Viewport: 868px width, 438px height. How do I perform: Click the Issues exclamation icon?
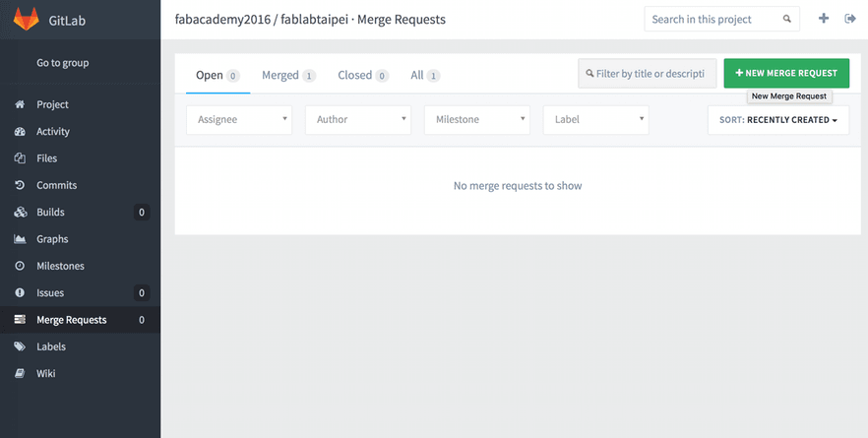(x=20, y=292)
